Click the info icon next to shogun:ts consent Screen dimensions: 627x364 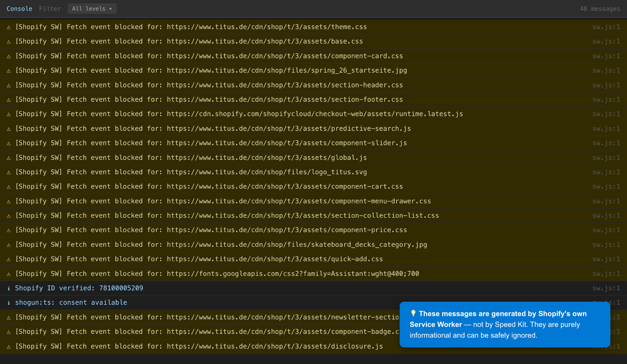[9, 303]
